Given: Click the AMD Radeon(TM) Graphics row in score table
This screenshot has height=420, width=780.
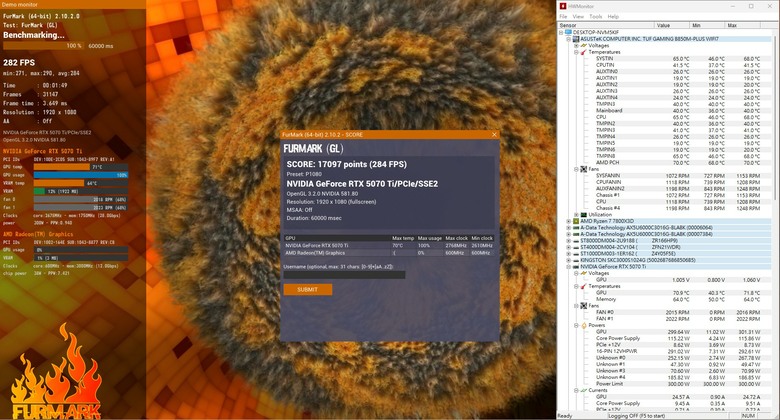Looking at the screenshot, I should (x=389, y=253).
